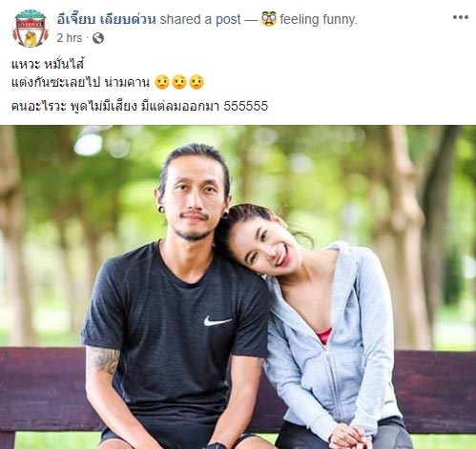Click the first flushed-face emoji in caption

coord(162,82)
